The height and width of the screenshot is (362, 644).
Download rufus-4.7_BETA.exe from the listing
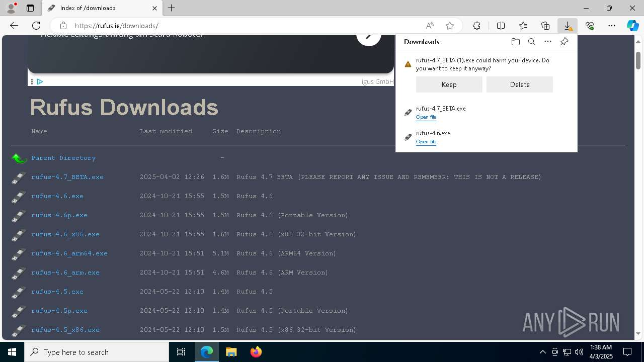coord(67,177)
